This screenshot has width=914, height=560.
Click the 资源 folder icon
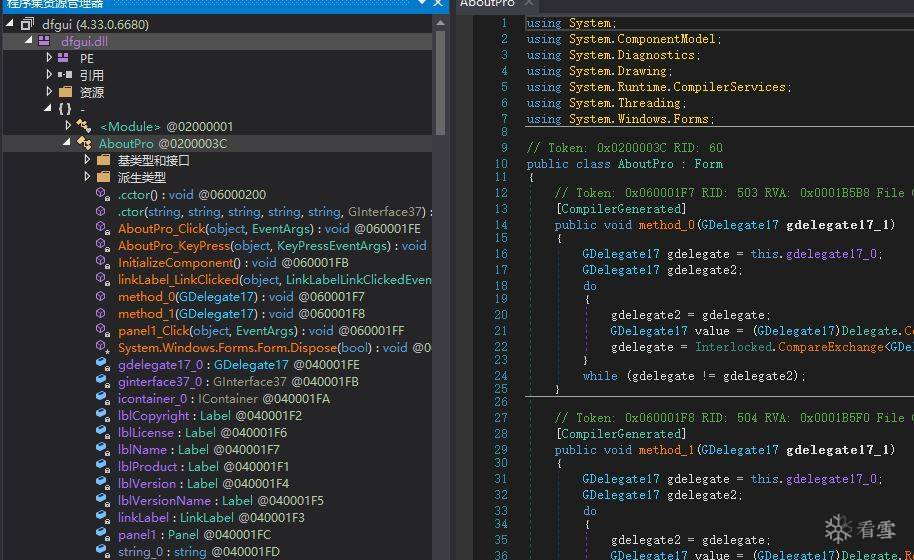tap(66, 91)
